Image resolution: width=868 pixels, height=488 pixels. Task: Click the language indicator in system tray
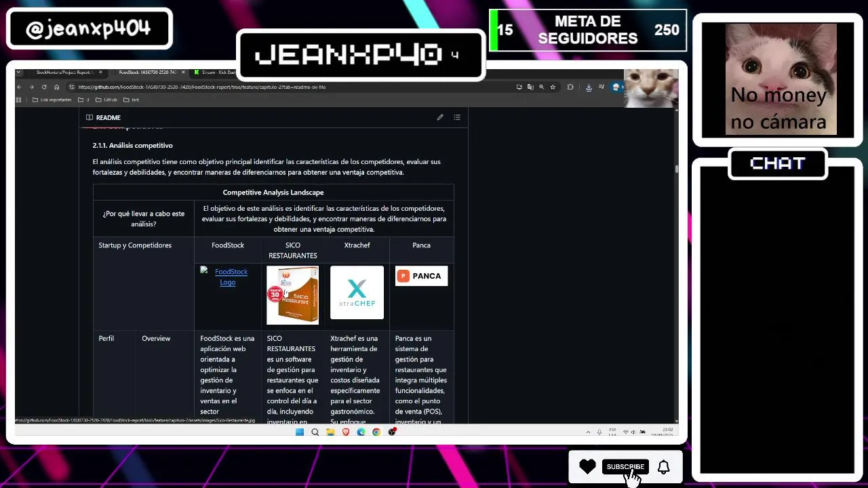pyautogui.click(x=613, y=432)
